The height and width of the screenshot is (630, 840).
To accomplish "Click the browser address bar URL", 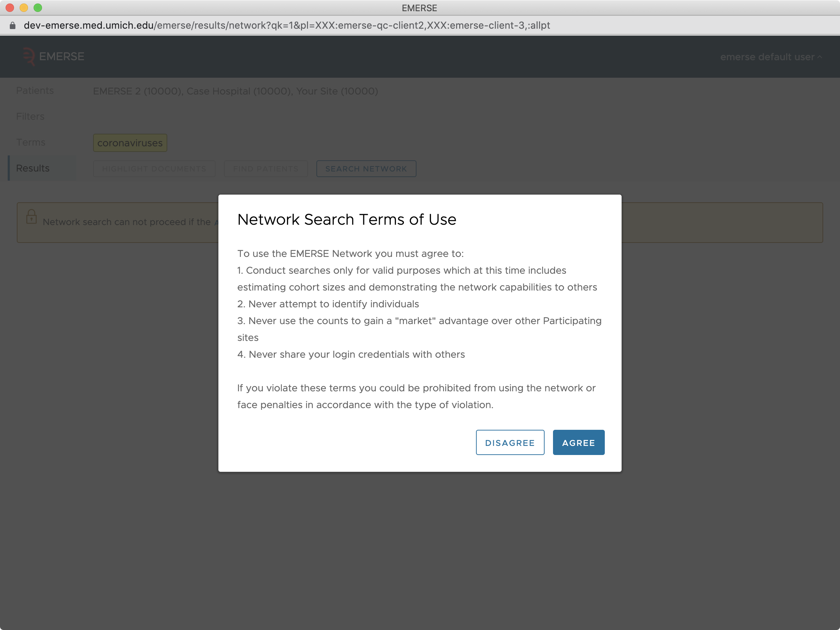I will point(287,26).
